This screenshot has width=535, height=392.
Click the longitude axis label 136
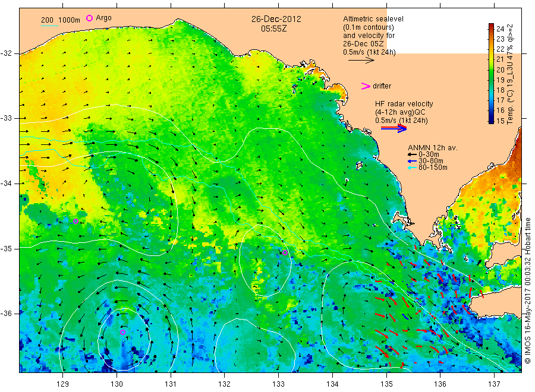[x=440, y=384]
